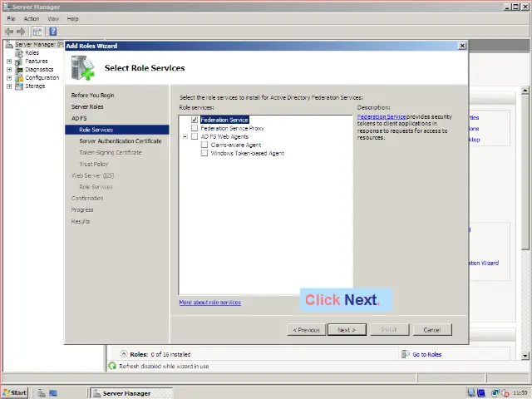532x399 pixels.
Task: Click the Server Manager title bar icon
Action: click(x=7, y=7)
